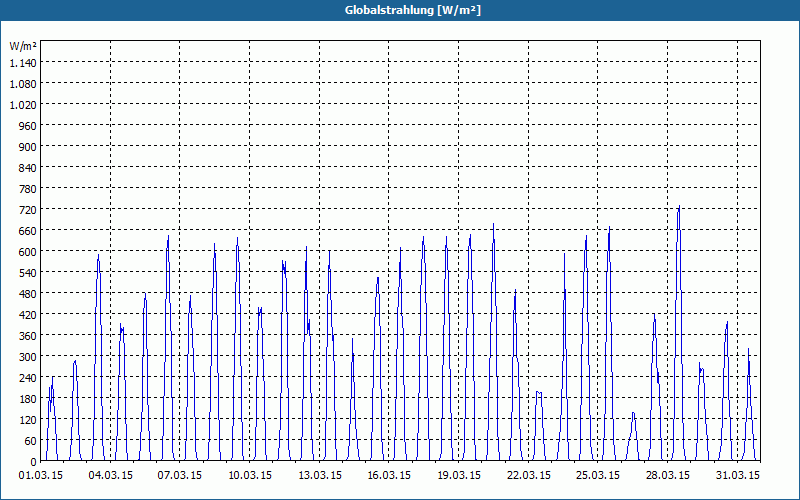Select the 1.140 y-axis value
800x500 pixels.
23,62
